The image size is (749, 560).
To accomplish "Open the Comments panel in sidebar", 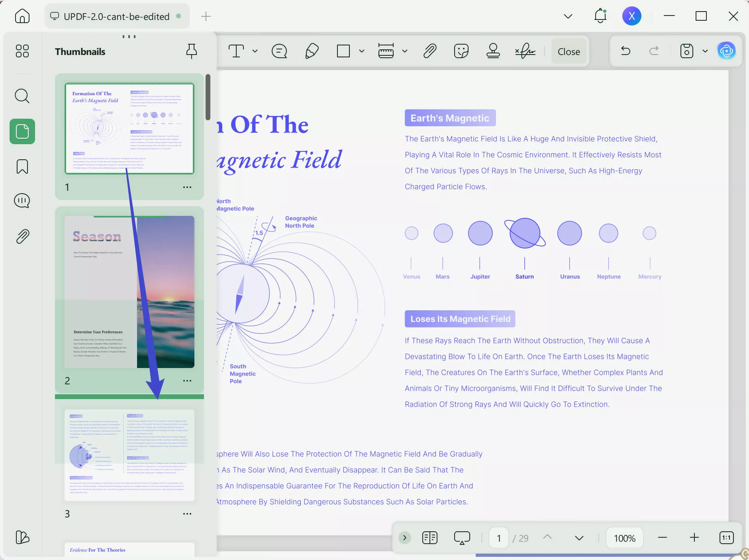I will 22,201.
